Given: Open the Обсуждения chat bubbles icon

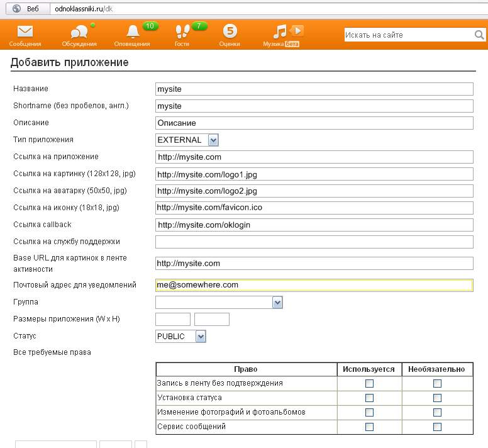Looking at the screenshot, I should coord(79,31).
